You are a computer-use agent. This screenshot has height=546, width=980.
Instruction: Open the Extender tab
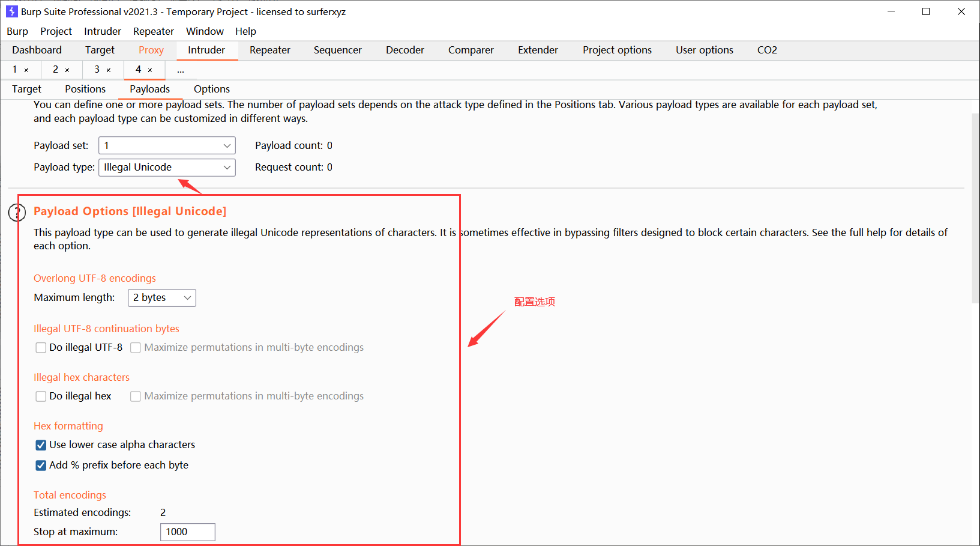coord(538,50)
